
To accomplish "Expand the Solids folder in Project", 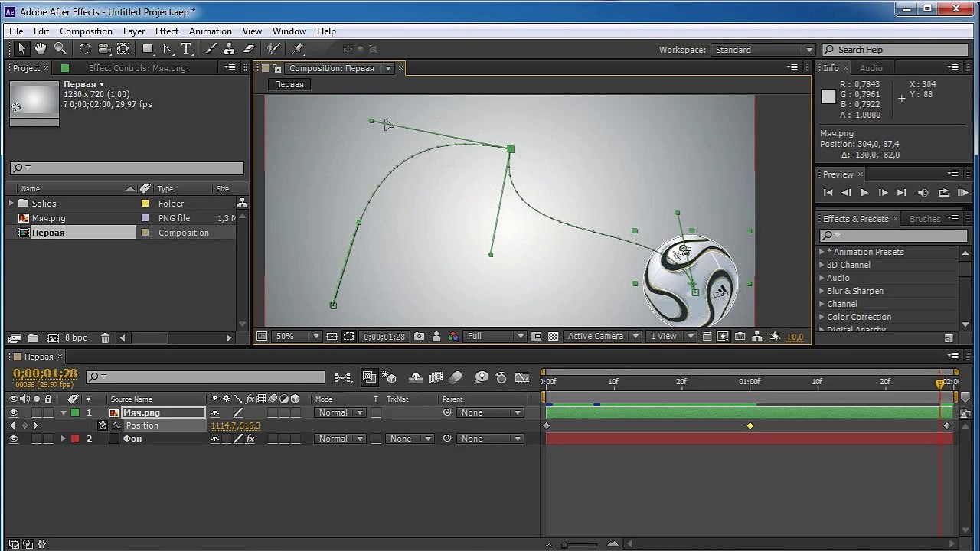I will [11, 204].
